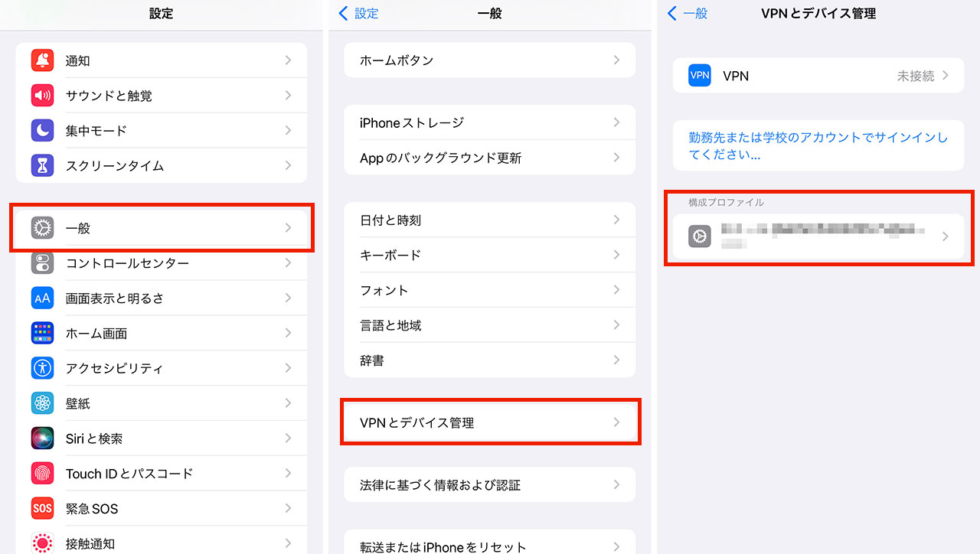Tap the chevron on 一般 row

288,228
